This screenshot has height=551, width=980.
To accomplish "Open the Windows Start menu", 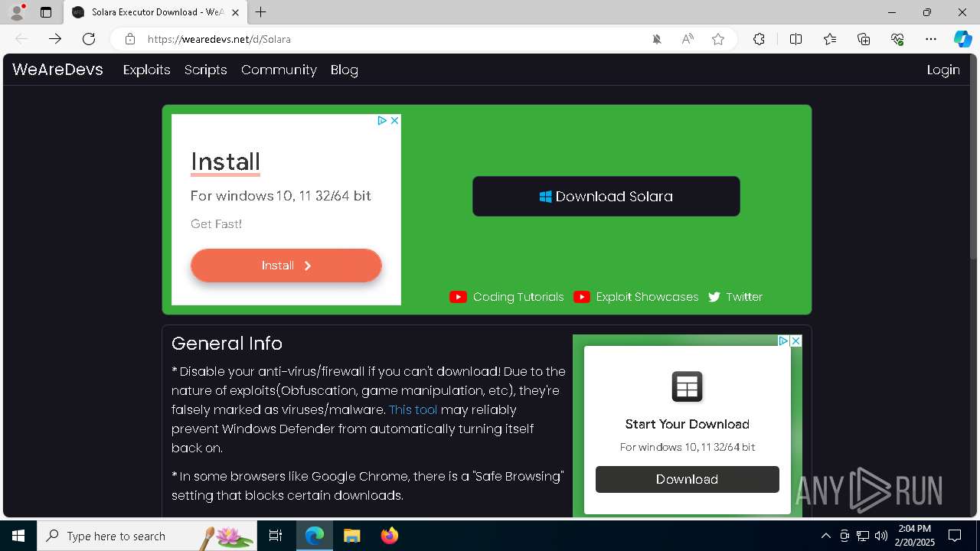I will point(18,536).
